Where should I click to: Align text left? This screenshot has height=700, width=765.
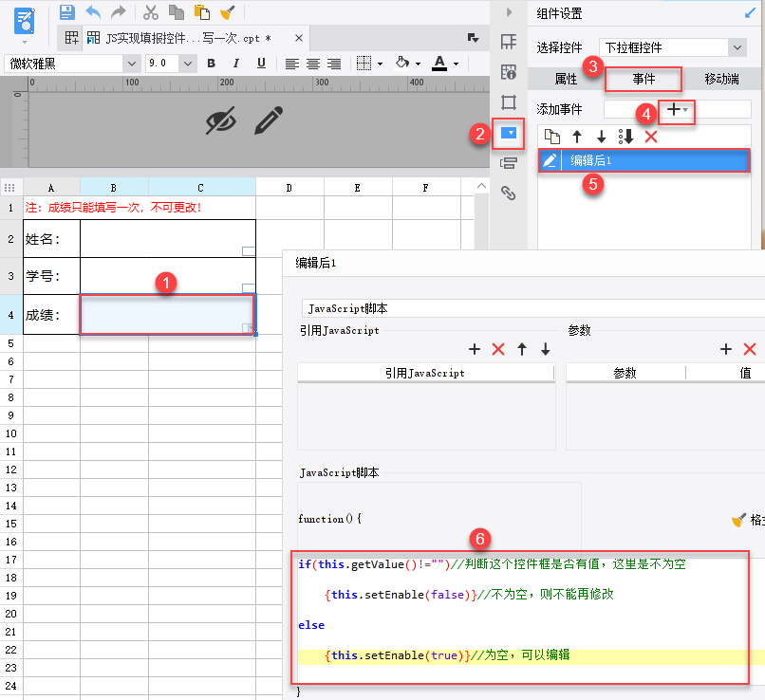click(x=291, y=64)
